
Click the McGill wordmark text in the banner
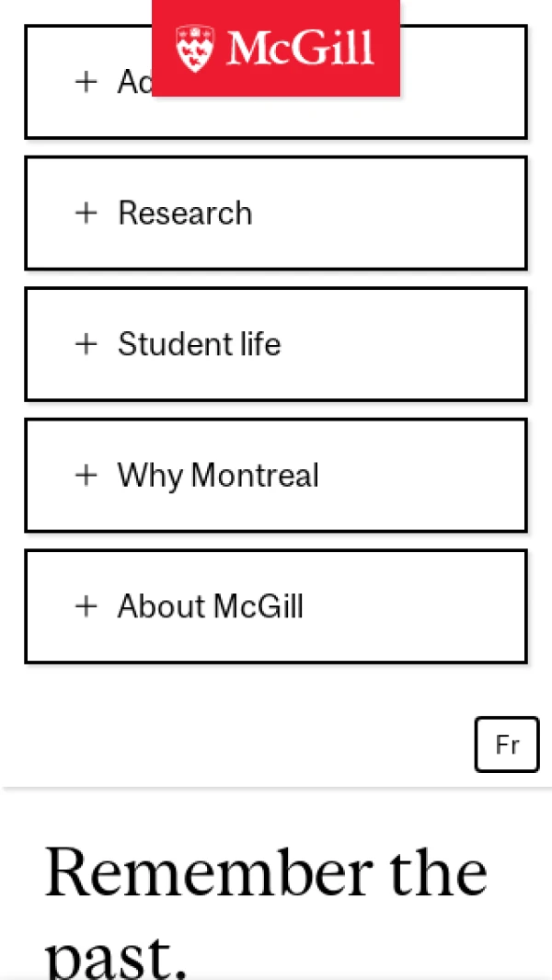click(x=301, y=48)
